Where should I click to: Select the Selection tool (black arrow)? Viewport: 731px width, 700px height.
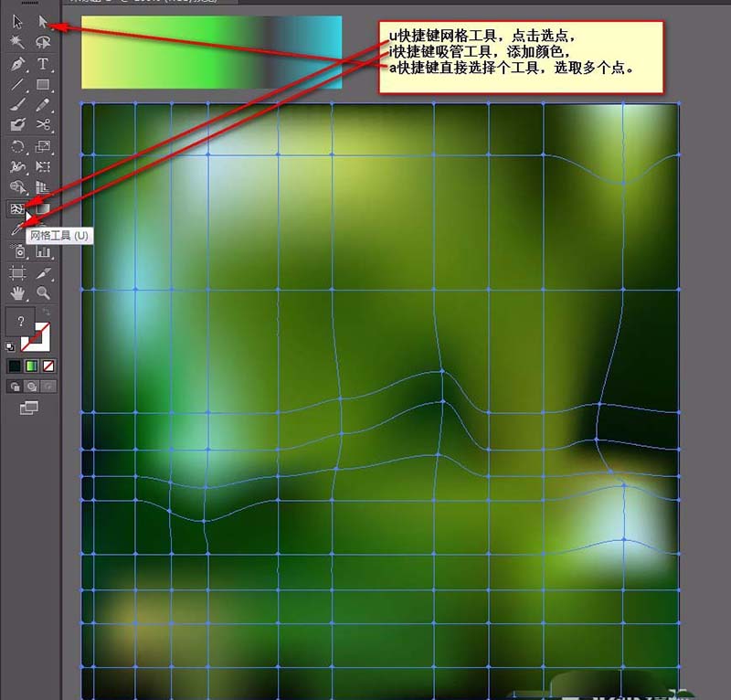(17, 22)
